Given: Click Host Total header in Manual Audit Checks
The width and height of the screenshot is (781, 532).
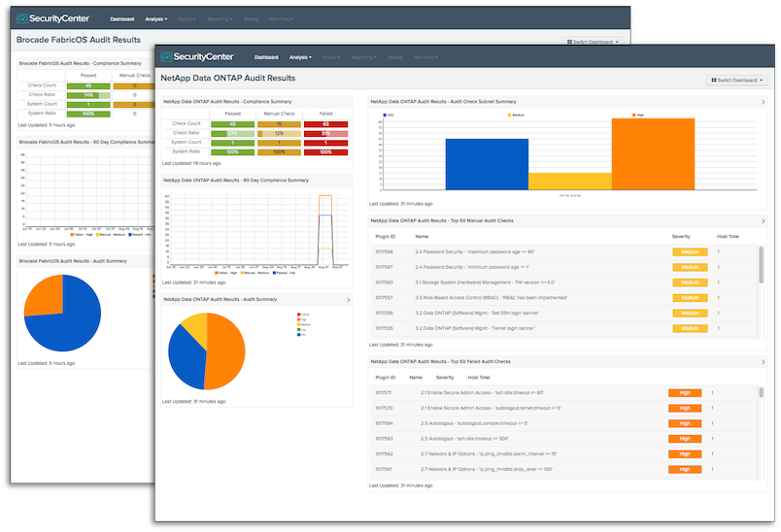Looking at the screenshot, I should [x=728, y=237].
